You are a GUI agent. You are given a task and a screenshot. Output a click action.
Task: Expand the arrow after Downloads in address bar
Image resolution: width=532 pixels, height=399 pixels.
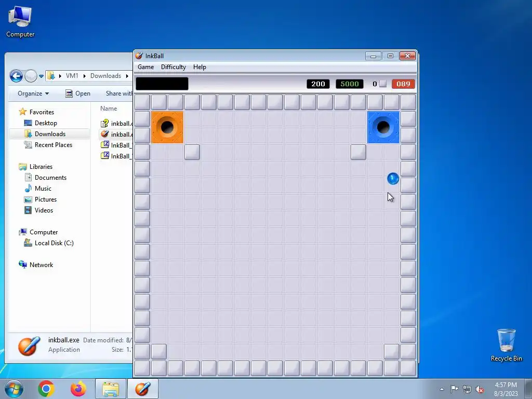tap(127, 76)
